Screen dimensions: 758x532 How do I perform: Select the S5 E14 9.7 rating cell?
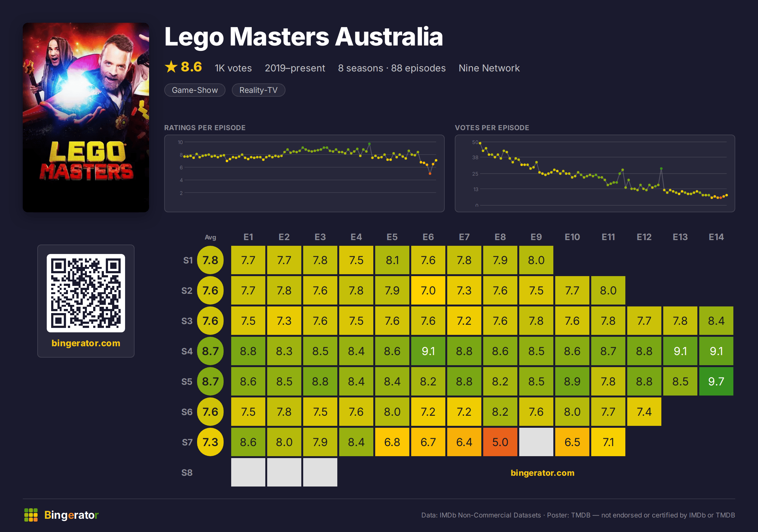(x=716, y=381)
